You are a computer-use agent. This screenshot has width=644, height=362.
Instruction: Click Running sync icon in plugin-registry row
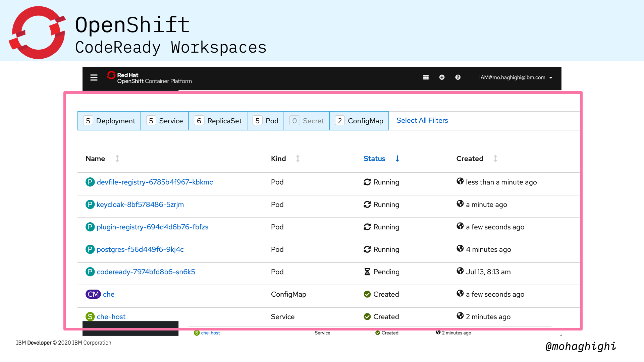tap(367, 227)
